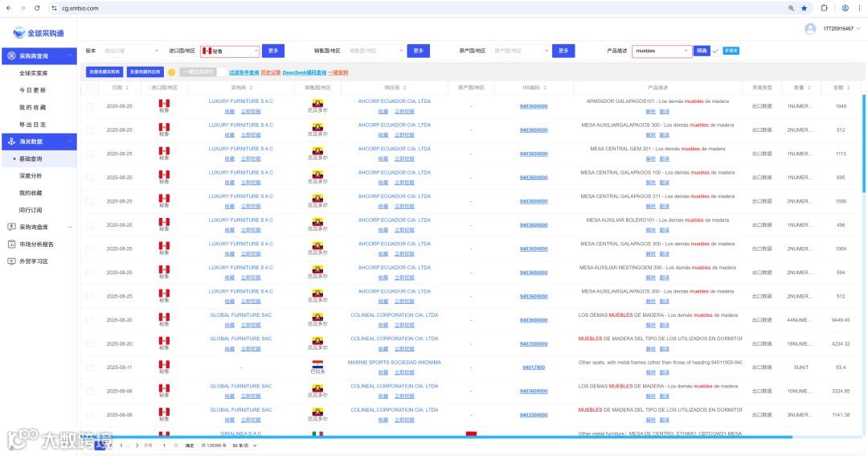Sort the table by 日期 column arrows
The image size is (868, 456).
click(x=127, y=88)
